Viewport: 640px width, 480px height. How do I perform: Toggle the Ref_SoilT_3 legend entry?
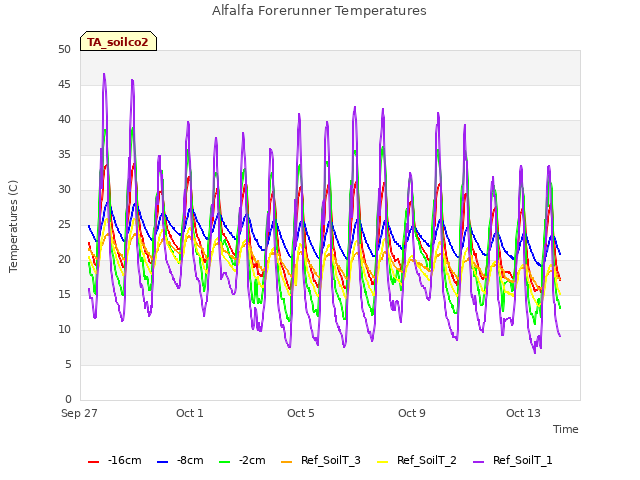[x=321, y=461]
